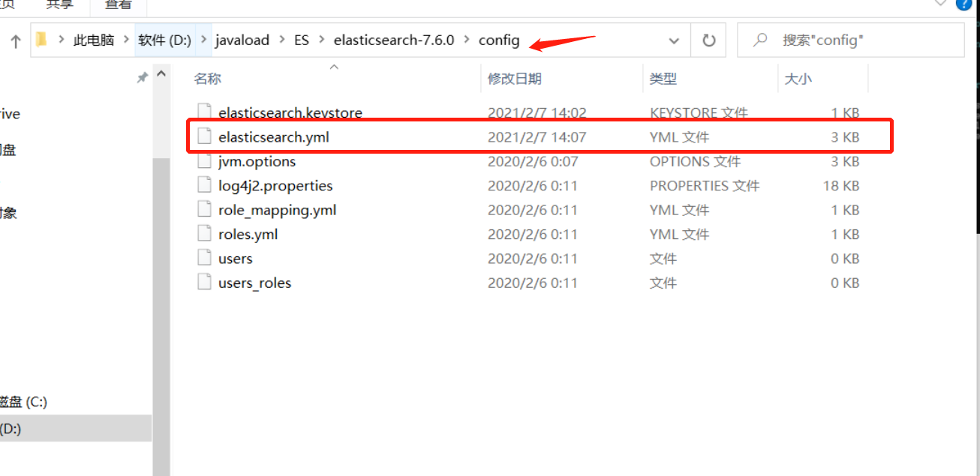This screenshot has height=476, width=980.
Task: Click date 2020/2/6 0:07 of jvm.options
Action: [x=533, y=161]
